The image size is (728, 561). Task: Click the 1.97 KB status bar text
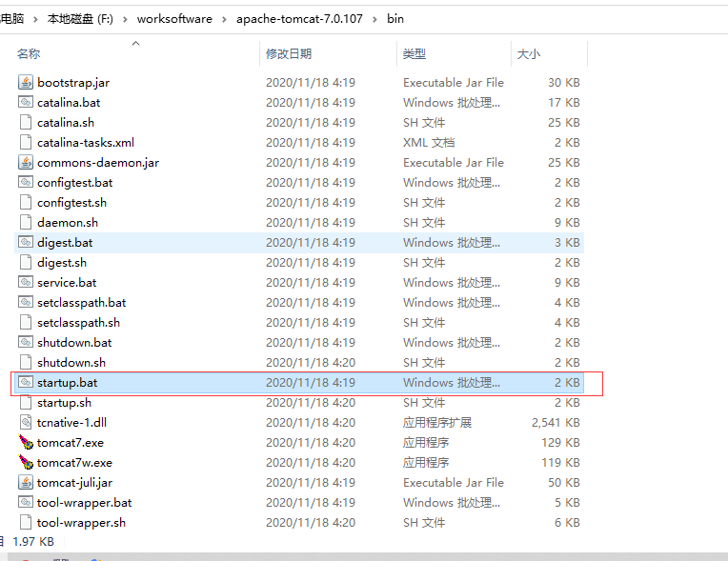click(33, 542)
